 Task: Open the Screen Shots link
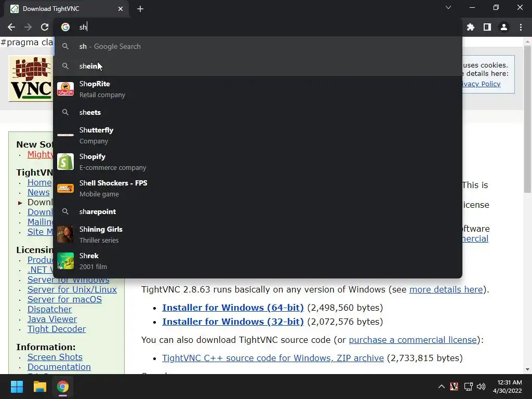pyautogui.click(x=55, y=357)
